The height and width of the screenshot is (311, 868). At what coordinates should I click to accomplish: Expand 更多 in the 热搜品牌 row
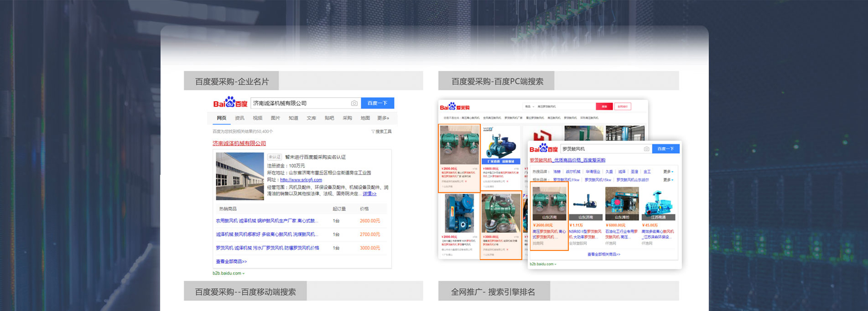668,172
